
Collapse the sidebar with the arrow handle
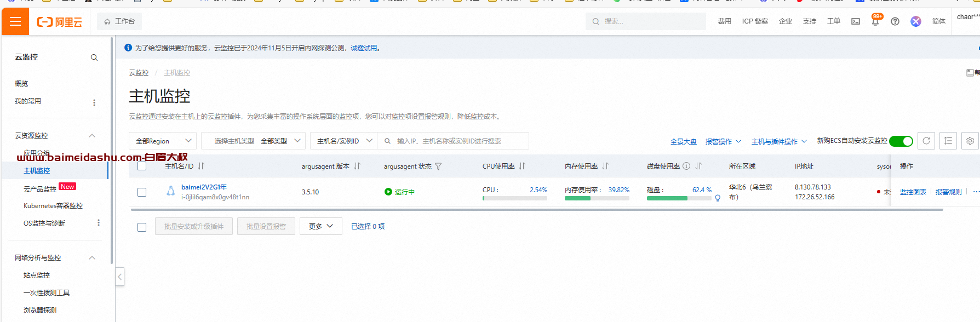tap(120, 277)
